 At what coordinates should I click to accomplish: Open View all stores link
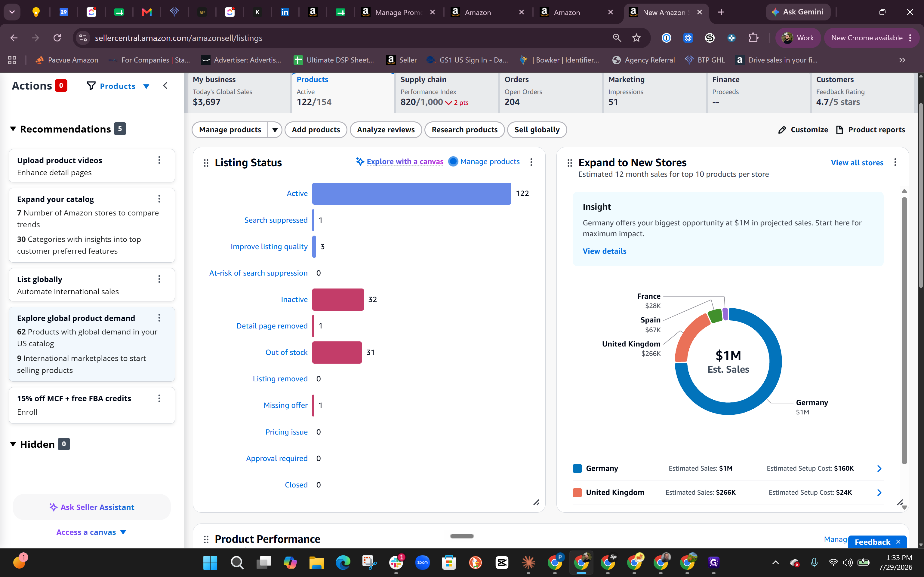click(x=857, y=163)
